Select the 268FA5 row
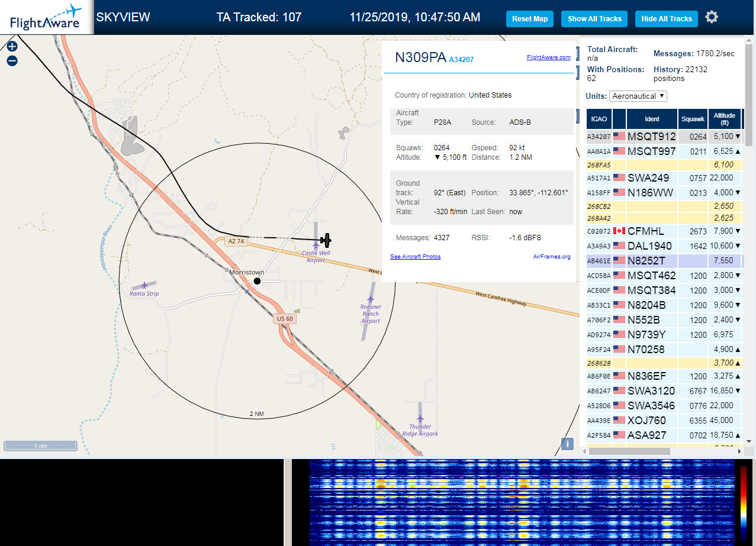The height and width of the screenshot is (546, 756). pyautogui.click(x=664, y=165)
